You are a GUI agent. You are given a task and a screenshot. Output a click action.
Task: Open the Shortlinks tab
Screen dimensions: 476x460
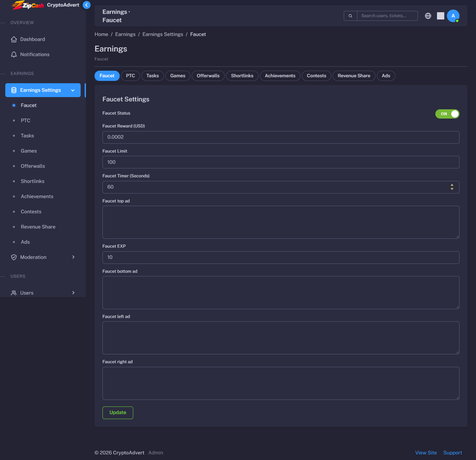pyautogui.click(x=242, y=76)
